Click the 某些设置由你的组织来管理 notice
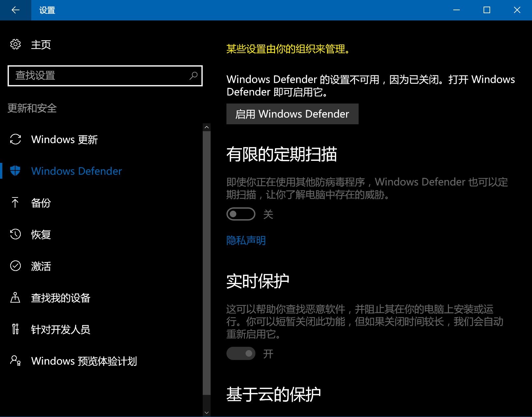 [288, 49]
